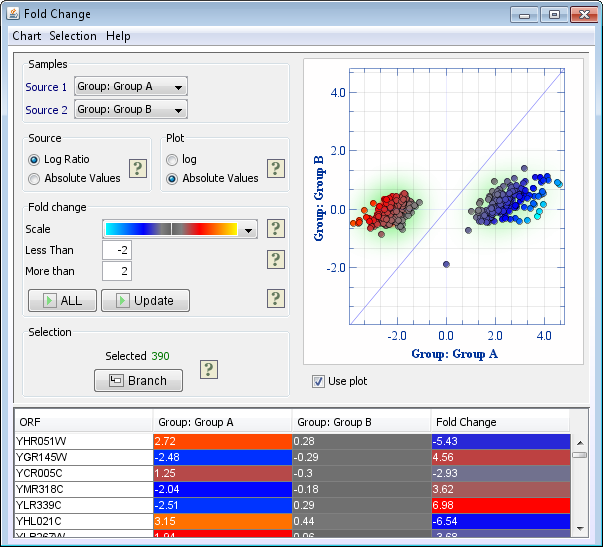Click the table scrollbar thumb
The width and height of the screenshot is (603, 547).
pyautogui.click(x=580, y=455)
